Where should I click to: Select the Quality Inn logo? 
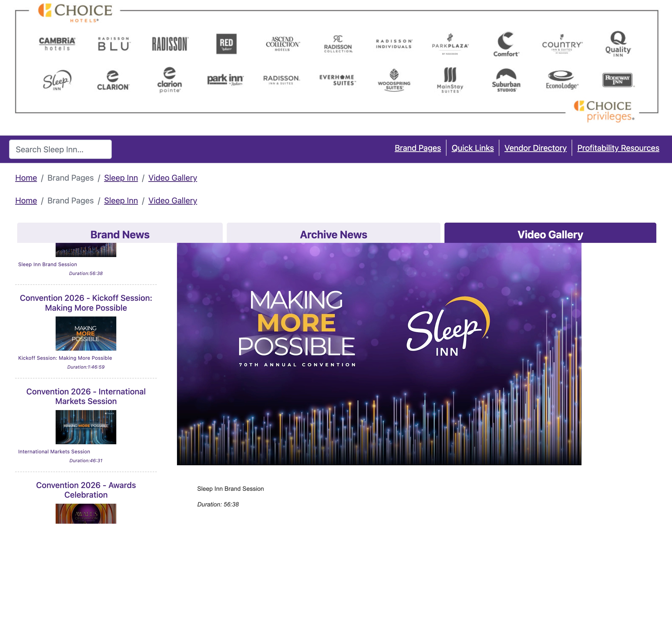(x=618, y=44)
